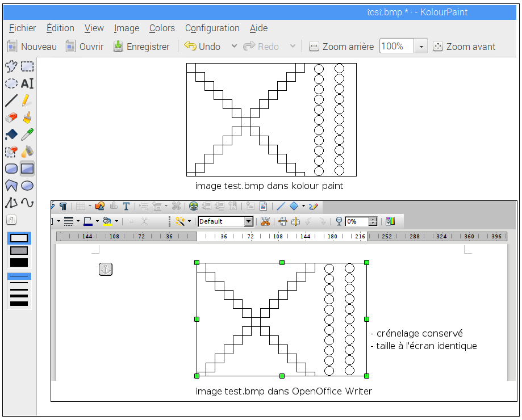Click the Nouveau button

32,47
